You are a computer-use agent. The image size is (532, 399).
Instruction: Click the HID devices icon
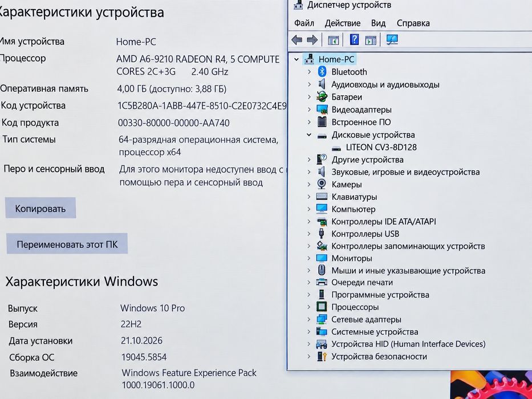pos(322,344)
